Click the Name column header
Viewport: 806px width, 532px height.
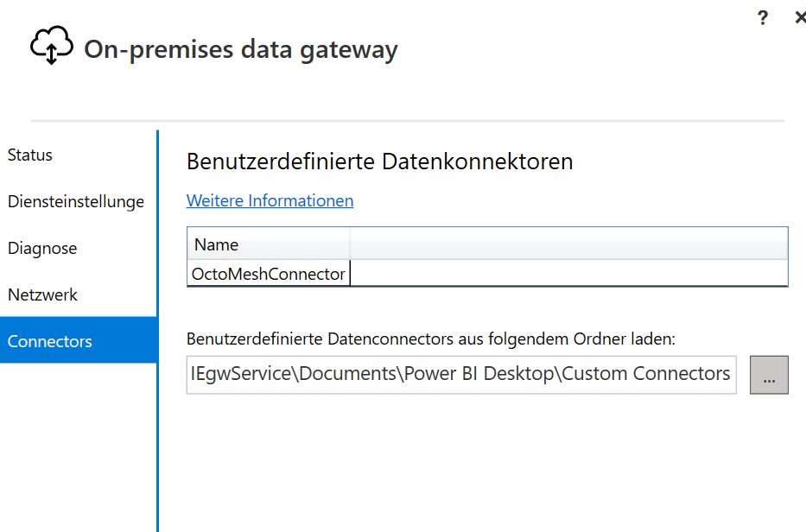click(x=216, y=244)
